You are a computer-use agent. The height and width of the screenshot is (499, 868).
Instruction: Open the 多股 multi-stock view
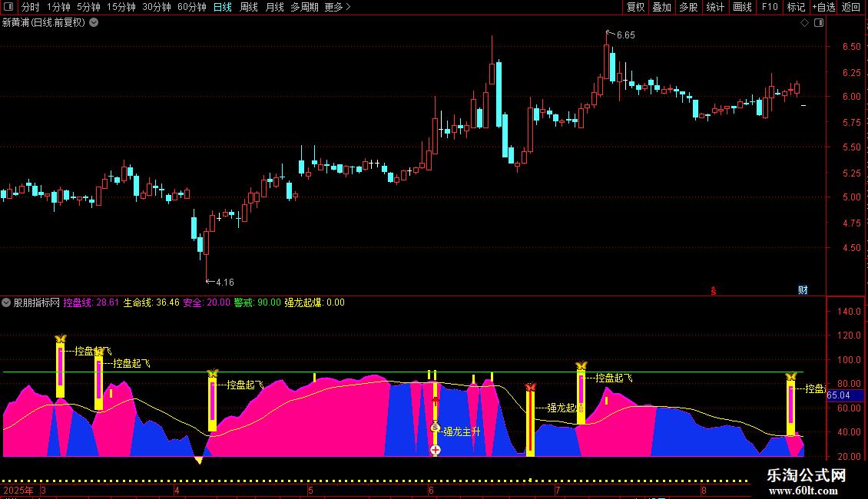click(688, 7)
